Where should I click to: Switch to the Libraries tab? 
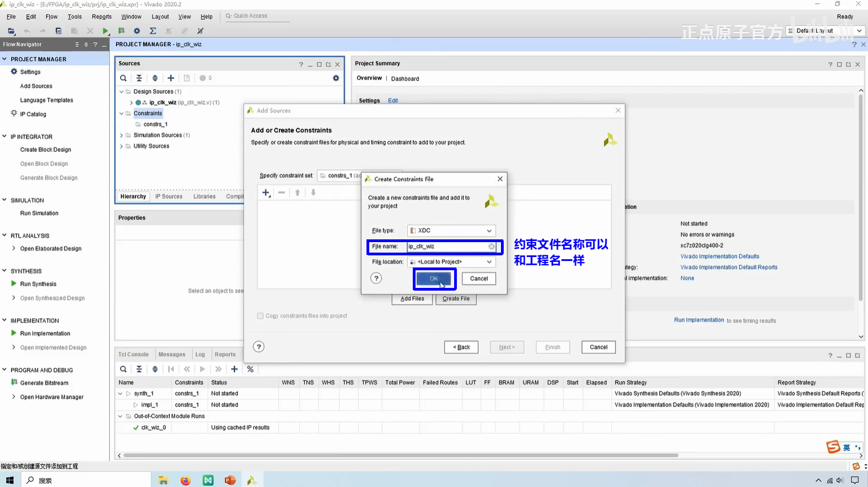click(x=204, y=196)
